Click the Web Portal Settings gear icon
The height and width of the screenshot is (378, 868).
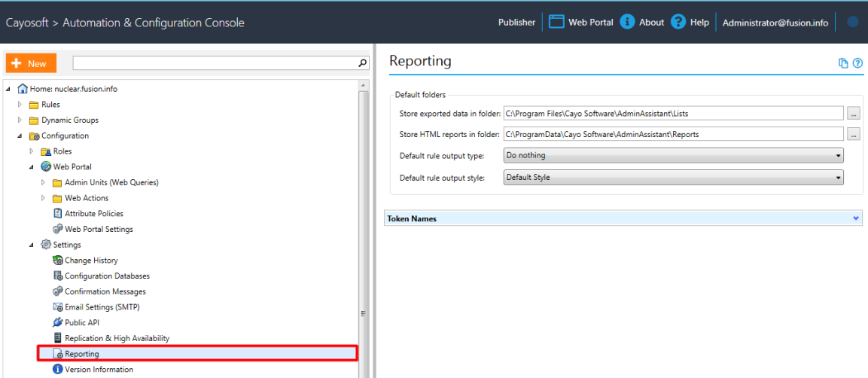point(57,229)
